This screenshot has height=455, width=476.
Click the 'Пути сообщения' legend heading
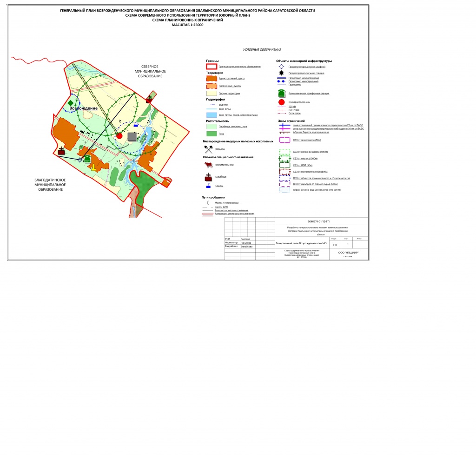point(213,197)
